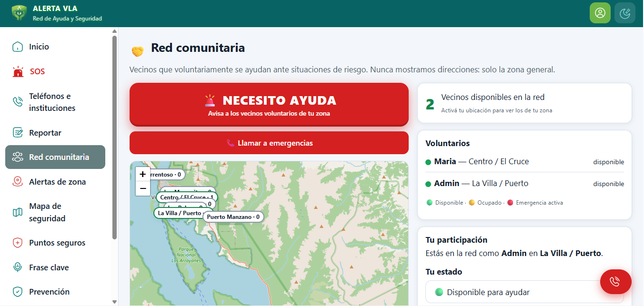
Task: Click Admin's disponible status label
Action: point(608,184)
